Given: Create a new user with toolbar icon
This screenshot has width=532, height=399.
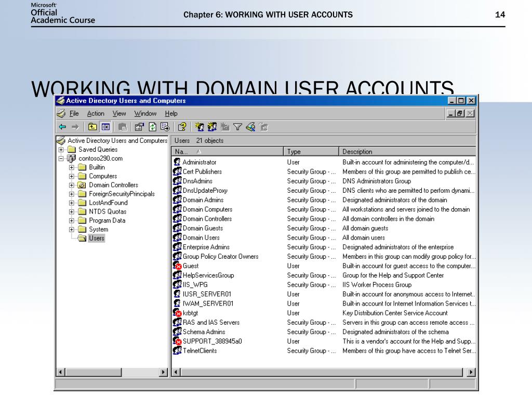Looking at the screenshot, I should tap(199, 127).
